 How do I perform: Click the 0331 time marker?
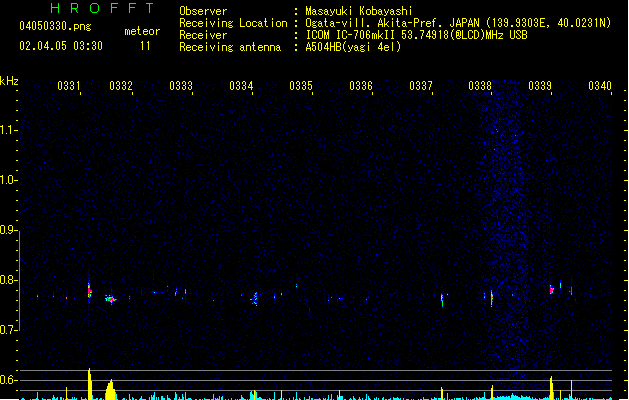pyautogui.click(x=69, y=86)
